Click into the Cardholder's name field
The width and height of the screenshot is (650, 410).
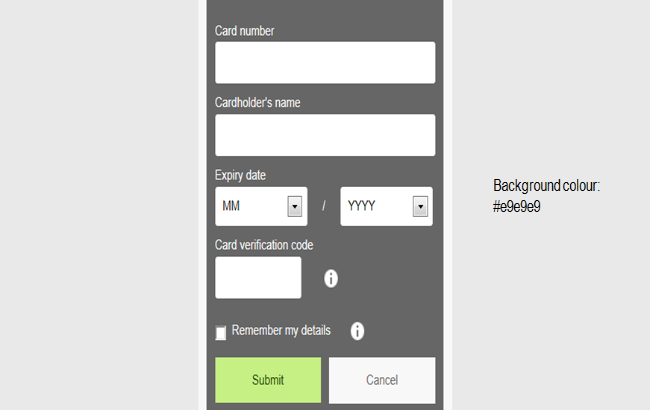[x=325, y=135]
